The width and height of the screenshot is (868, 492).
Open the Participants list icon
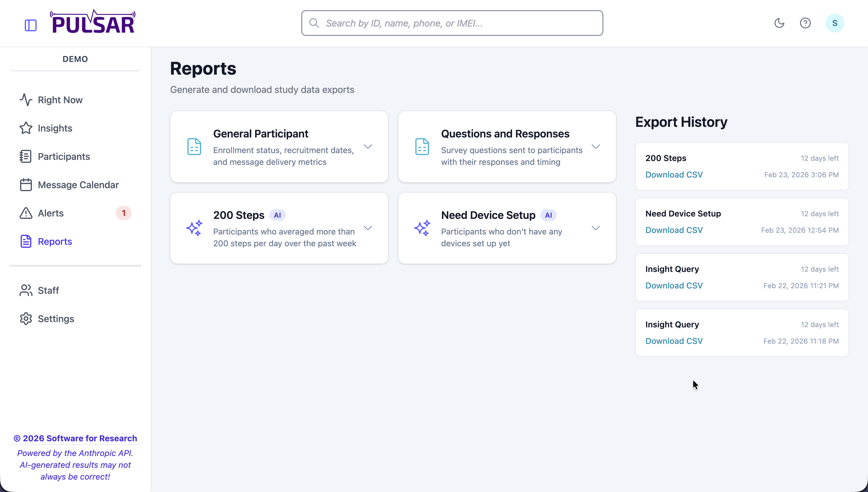point(25,156)
